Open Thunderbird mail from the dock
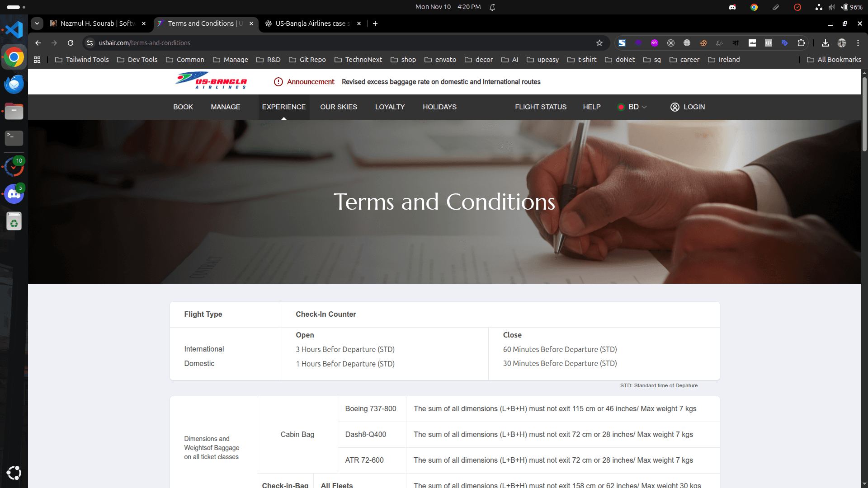The width and height of the screenshot is (868, 488). (14, 84)
